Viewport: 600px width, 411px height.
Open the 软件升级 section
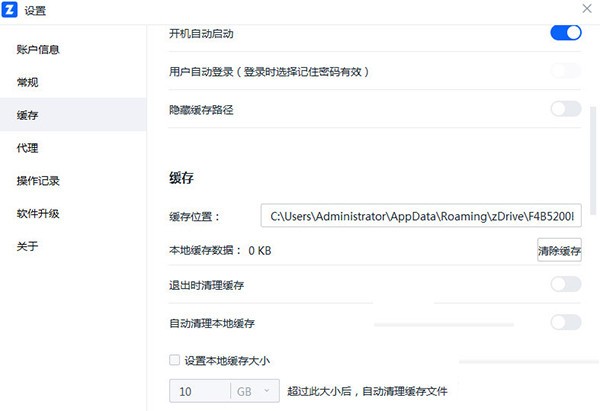pos(38,214)
